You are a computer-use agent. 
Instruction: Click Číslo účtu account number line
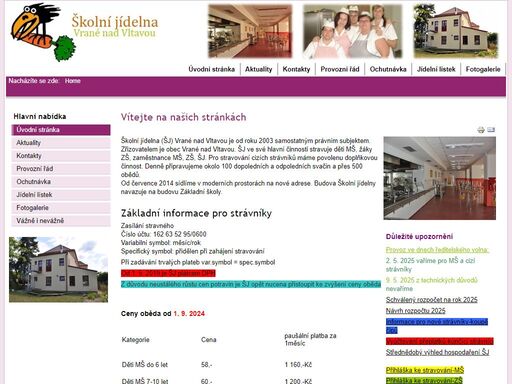pos(164,234)
